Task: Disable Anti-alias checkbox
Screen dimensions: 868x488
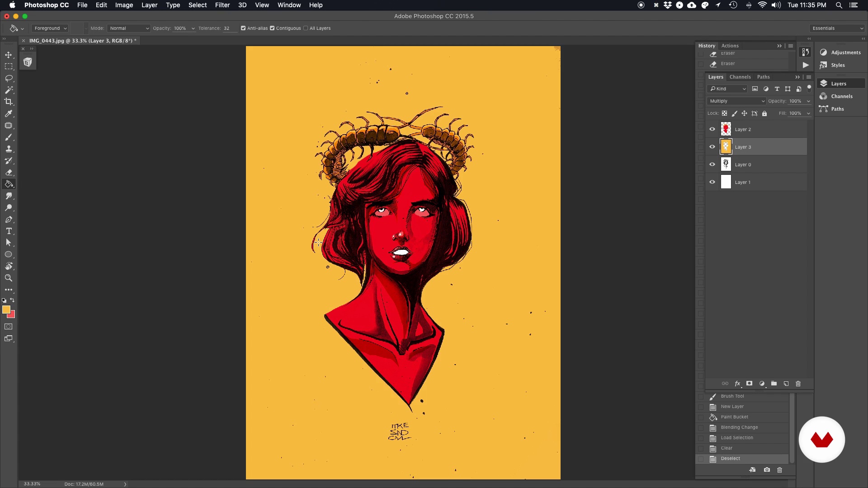Action: click(243, 28)
